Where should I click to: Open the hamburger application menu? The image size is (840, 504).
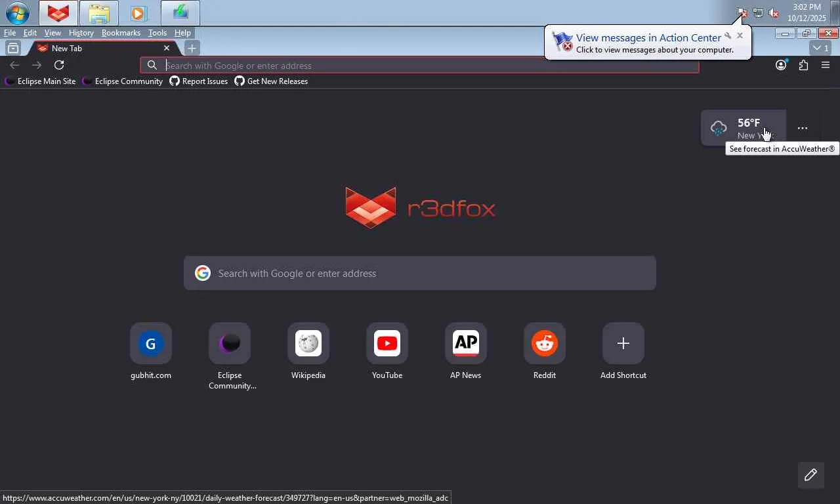pos(826,65)
